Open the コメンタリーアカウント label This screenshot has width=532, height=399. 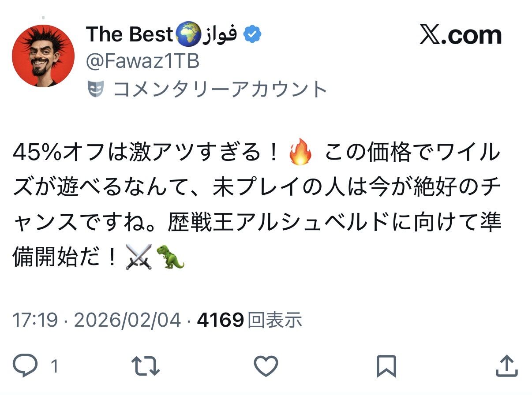tap(220, 89)
